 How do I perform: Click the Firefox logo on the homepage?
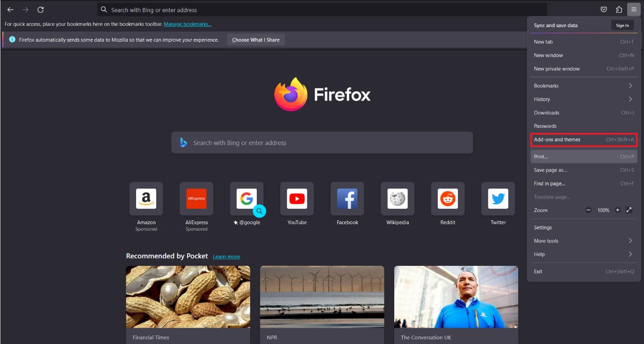point(290,94)
